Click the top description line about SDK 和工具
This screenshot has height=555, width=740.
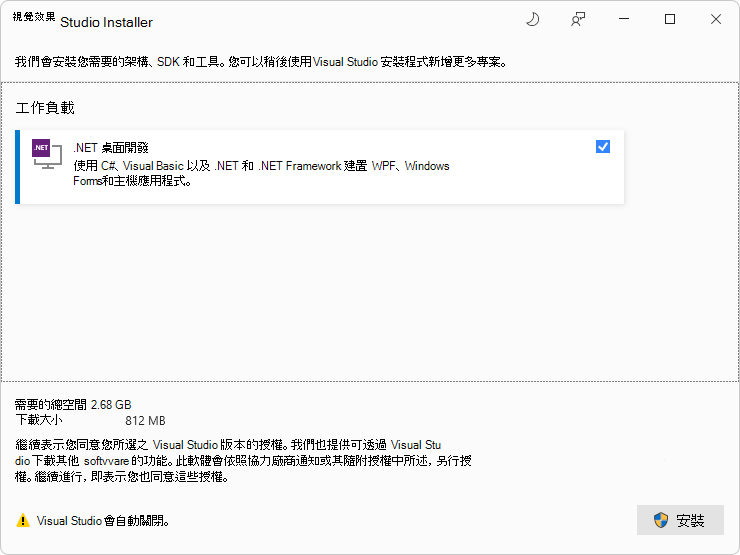261,62
